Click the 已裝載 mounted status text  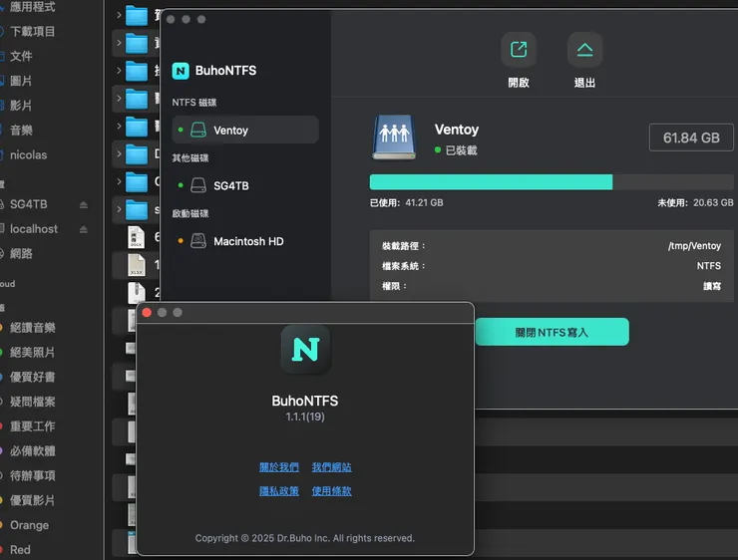pyautogui.click(x=461, y=150)
